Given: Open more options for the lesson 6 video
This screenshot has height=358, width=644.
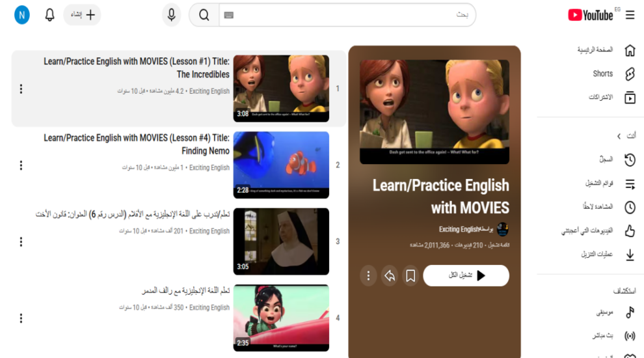Looking at the screenshot, I should point(21,241).
